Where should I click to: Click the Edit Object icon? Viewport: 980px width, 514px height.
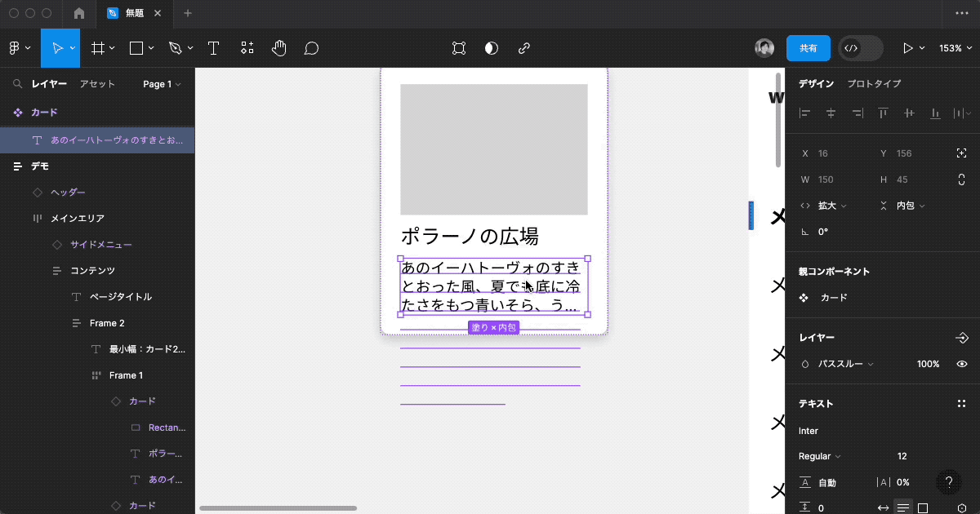[459, 48]
